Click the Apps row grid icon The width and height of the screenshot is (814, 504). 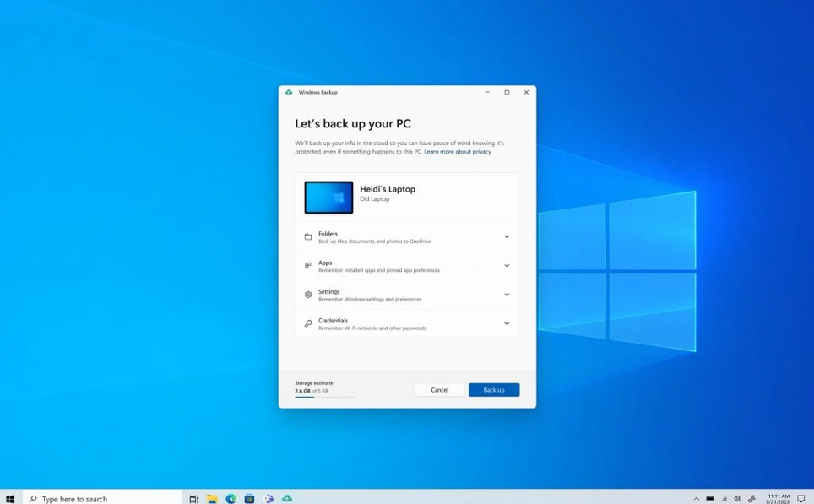[x=308, y=266]
